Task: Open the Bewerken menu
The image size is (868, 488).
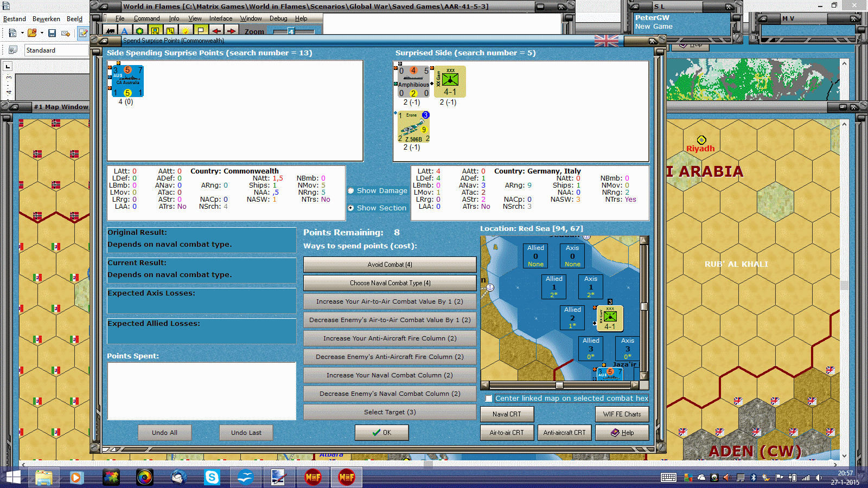Action: 46,19
